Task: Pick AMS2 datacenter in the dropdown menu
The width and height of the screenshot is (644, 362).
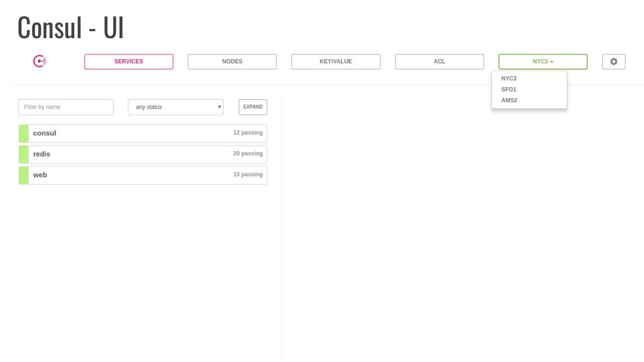Action: [509, 100]
